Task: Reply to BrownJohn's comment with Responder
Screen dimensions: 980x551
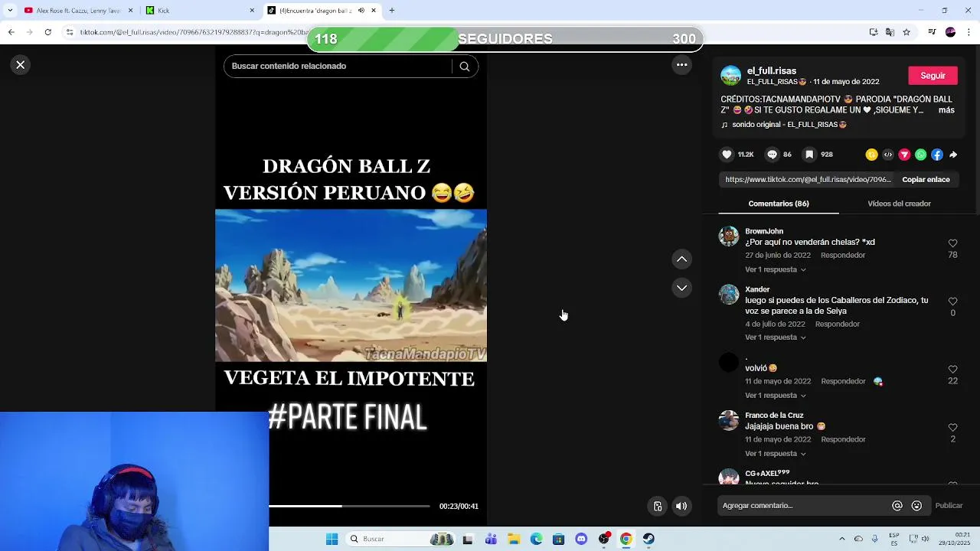Action: pos(843,256)
